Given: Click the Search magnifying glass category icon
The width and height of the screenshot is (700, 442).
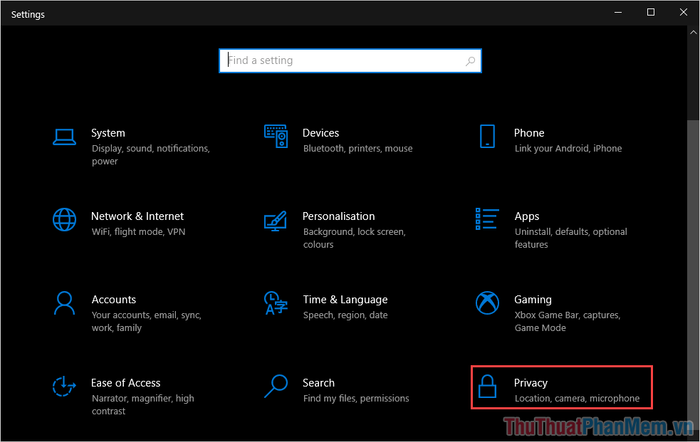Looking at the screenshot, I should 276,386.
